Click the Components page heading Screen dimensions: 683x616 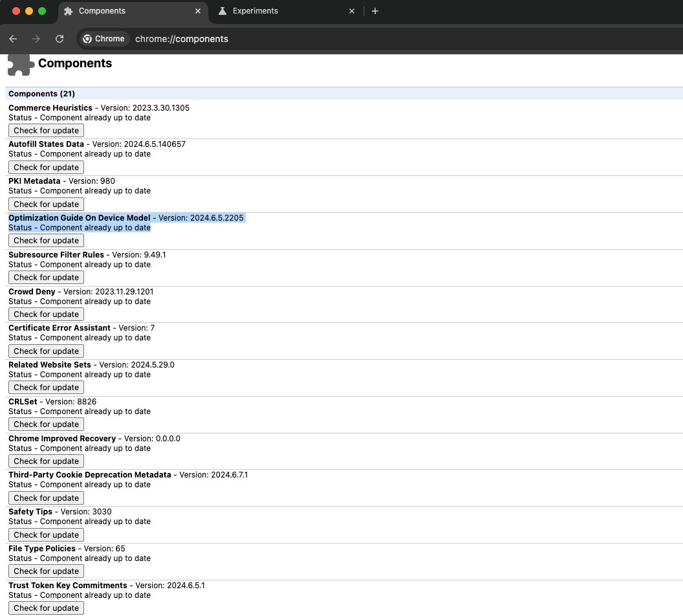(75, 63)
